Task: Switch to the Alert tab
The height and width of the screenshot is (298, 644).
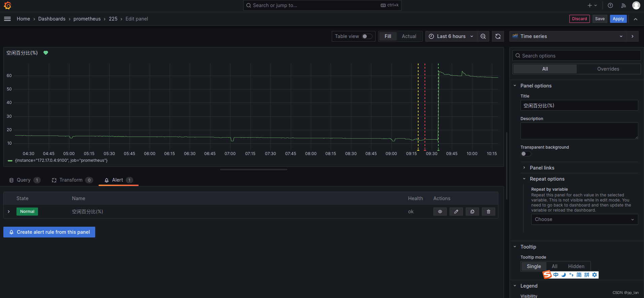Action: 118,180
